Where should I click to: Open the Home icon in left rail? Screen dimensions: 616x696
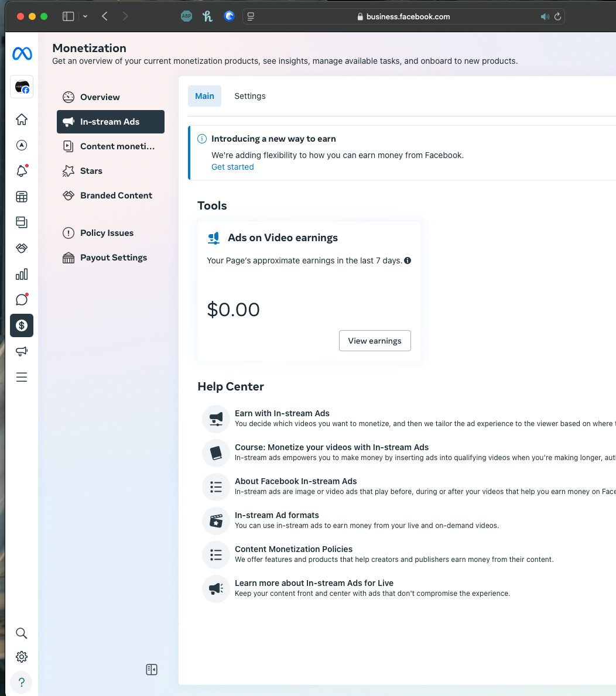[22, 119]
